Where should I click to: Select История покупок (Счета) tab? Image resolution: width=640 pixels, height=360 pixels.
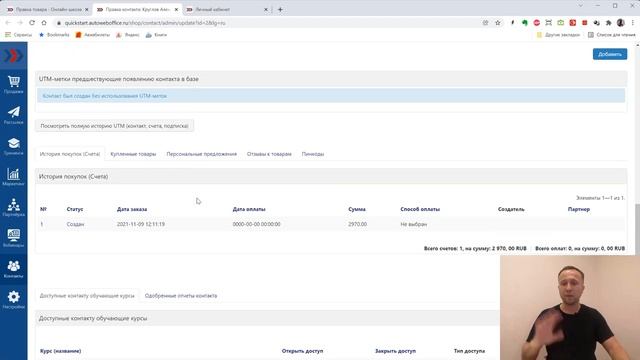(70, 154)
